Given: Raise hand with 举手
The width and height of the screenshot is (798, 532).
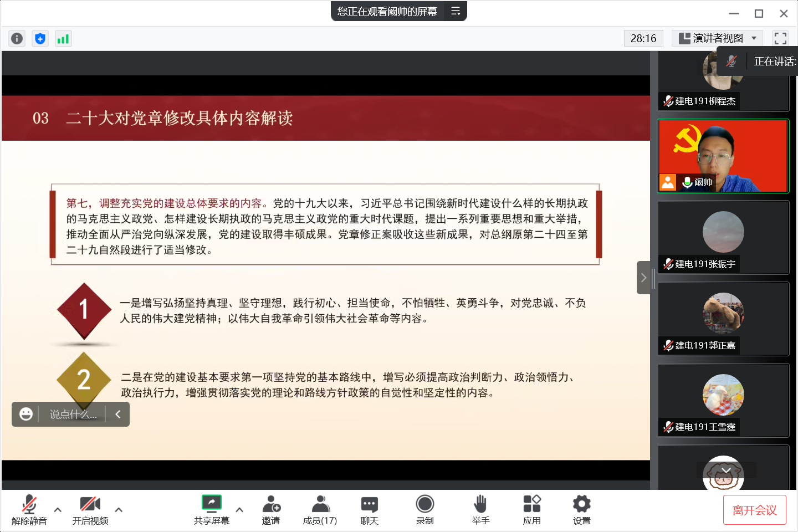Looking at the screenshot, I should click(x=480, y=510).
